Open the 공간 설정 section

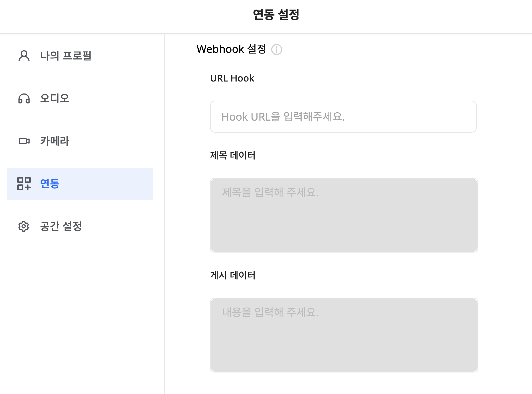[61, 226]
